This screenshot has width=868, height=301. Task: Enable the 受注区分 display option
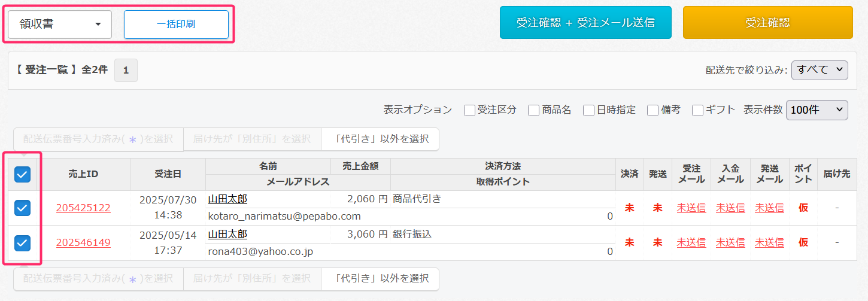coord(469,110)
